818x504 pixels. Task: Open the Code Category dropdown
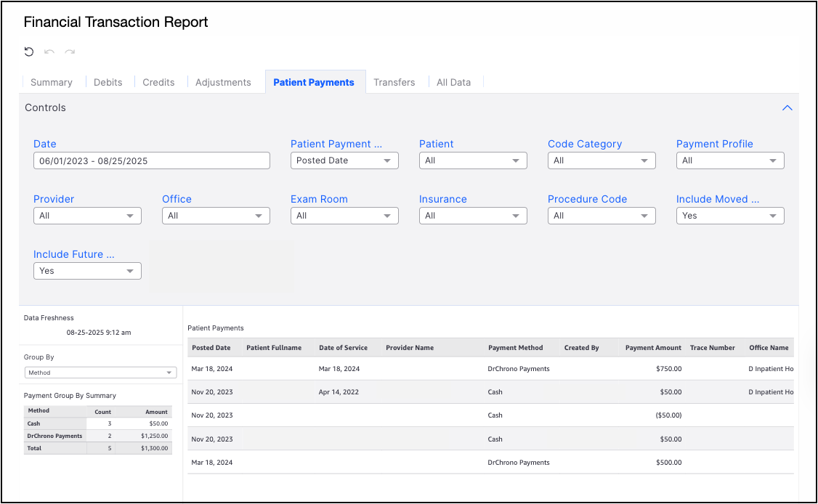[602, 160]
